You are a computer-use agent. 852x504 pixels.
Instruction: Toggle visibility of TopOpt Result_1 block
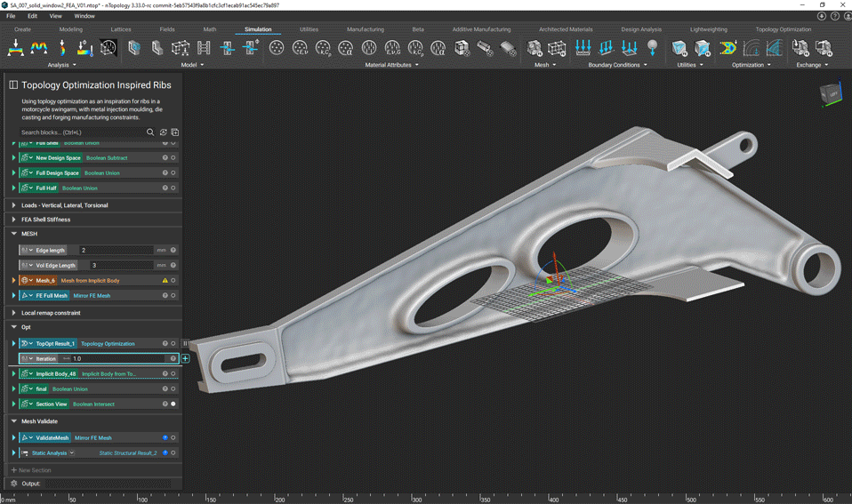(x=173, y=343)
